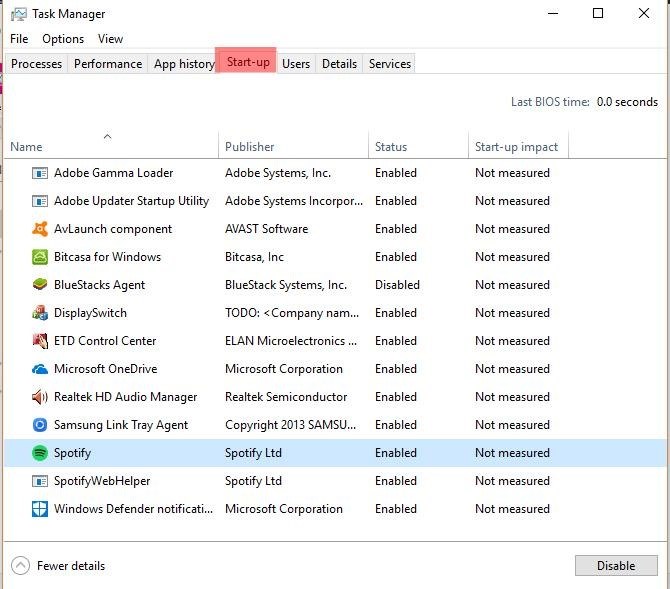Click Not measured in the Spotify row
The height and width of the screenshot is (589, 670).
pos(512,453)
